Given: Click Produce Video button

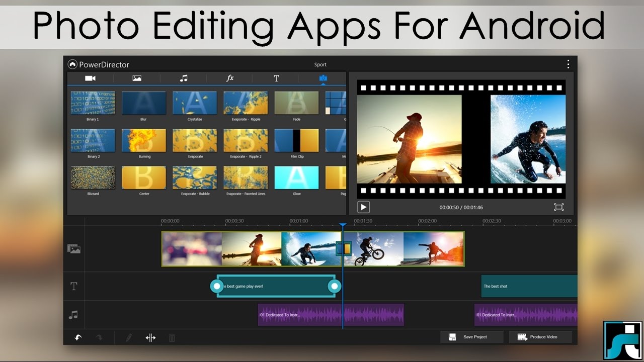Looking at the screenshot, I should coord(540,337).
